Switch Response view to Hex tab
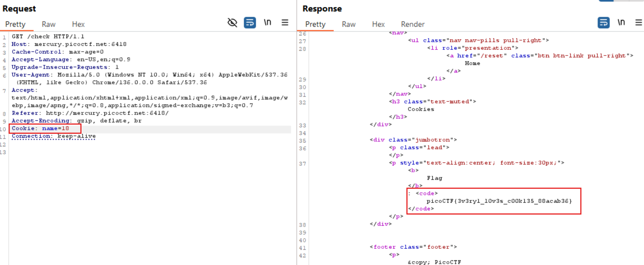Image resolution: width=644 pixels, height=265 pixels. pyautogui.click(x=378, y=24)
